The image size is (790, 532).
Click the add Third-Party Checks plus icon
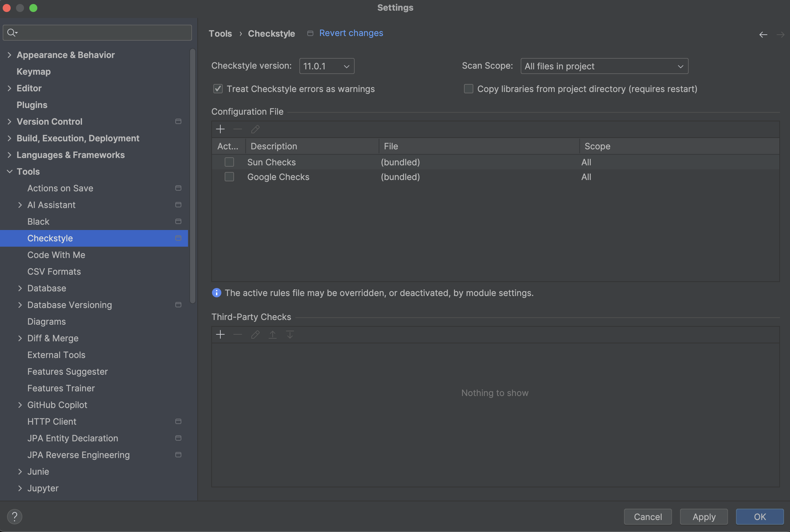[x=220, y=335]
